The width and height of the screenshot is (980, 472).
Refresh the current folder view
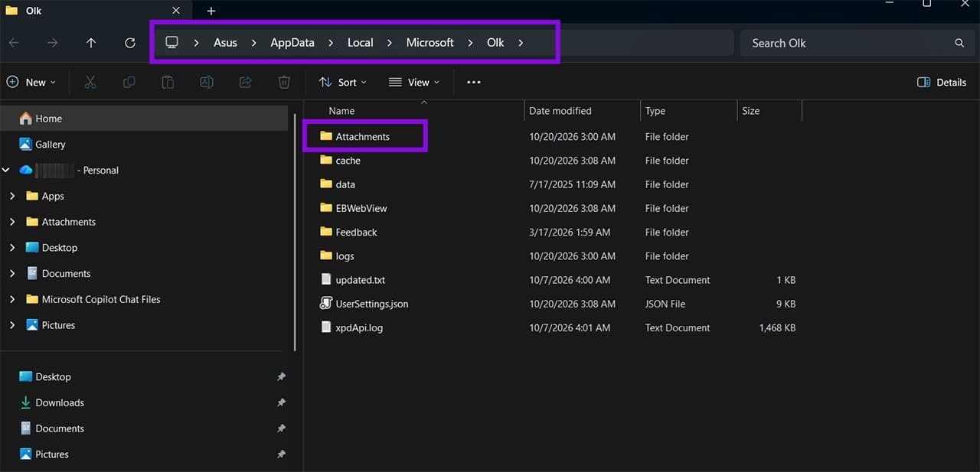click(x=130, y=43)
